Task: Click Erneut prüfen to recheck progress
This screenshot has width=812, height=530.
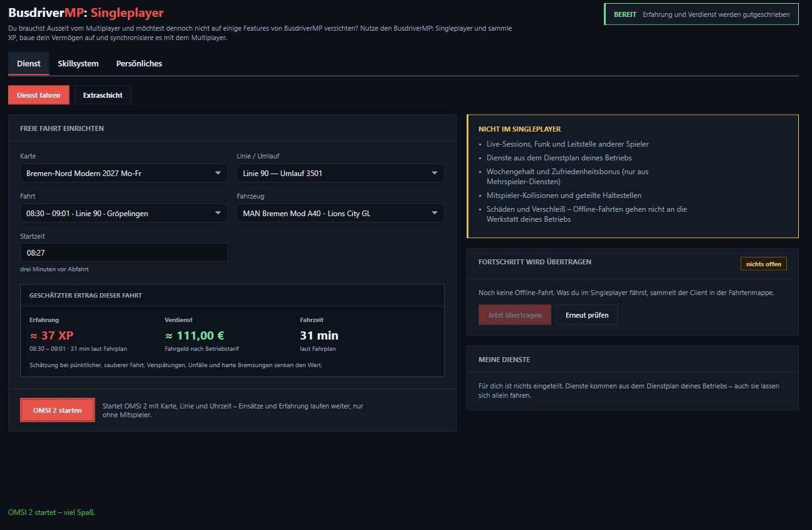Action: point(587,315)
